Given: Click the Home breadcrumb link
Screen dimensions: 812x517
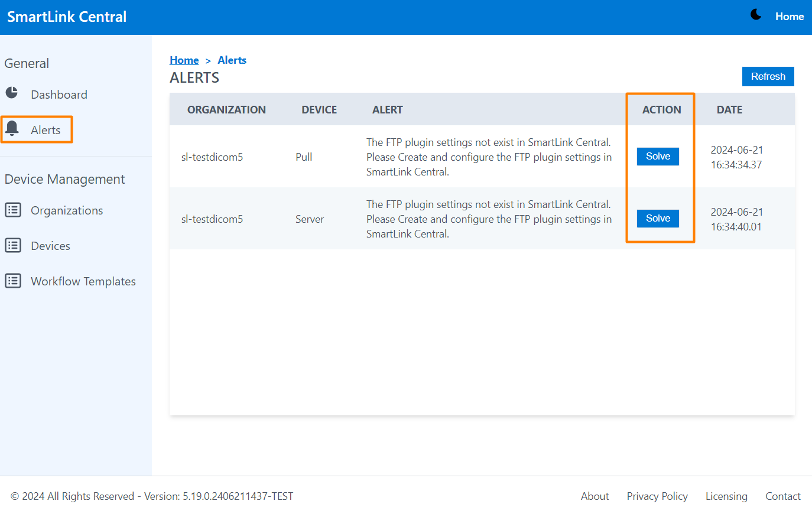Looking at the screenshot, I should tap(184, 60).
